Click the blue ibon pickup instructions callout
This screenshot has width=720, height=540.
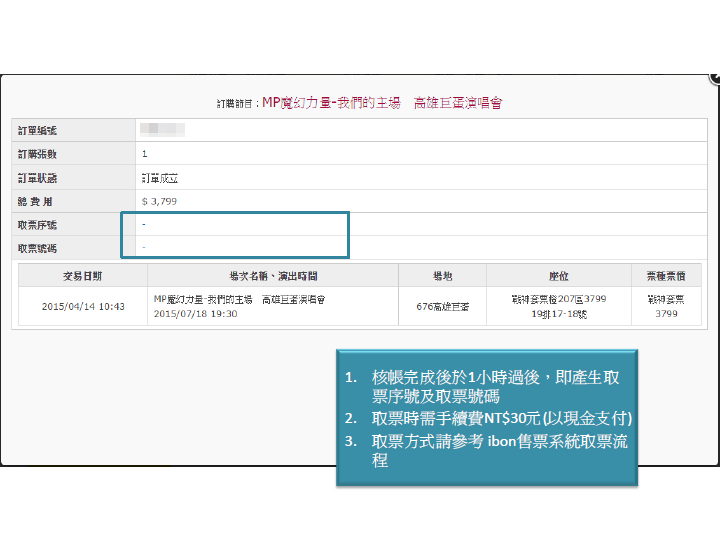(486, 419)
